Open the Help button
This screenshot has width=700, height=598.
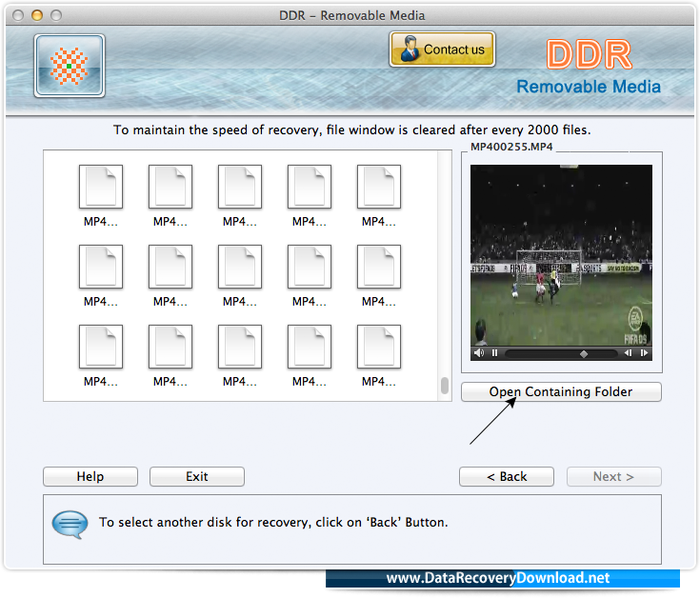90,477
